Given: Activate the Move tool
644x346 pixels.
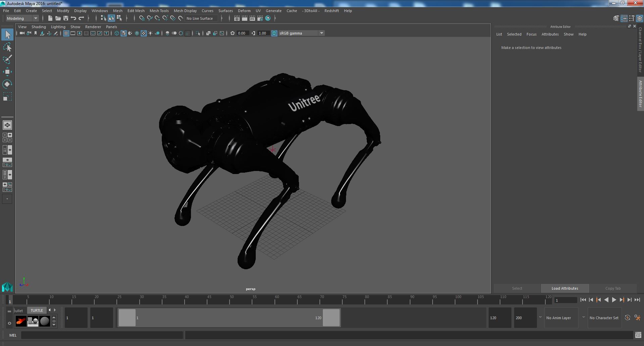Looking at the screenshot, I should 7,72.
